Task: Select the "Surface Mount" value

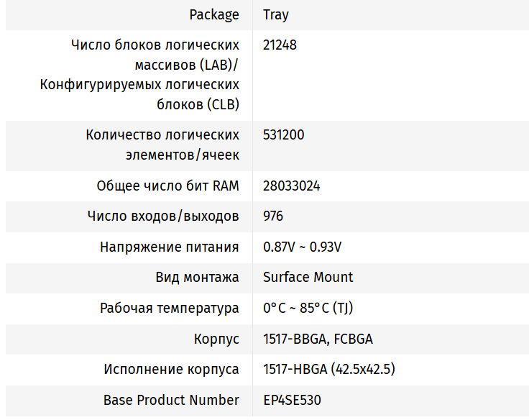Action: click(308, 277)
